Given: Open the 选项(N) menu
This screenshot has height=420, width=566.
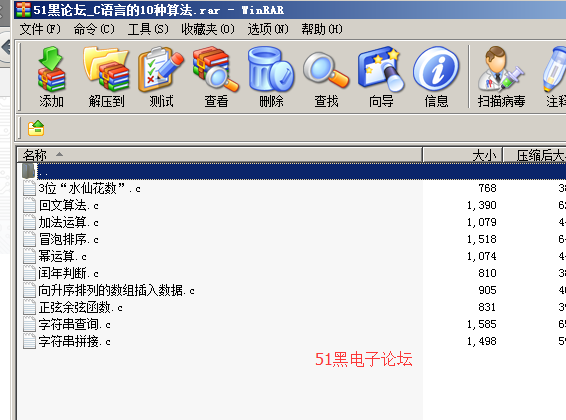Looking at the screenshot, I should point(268,29).
